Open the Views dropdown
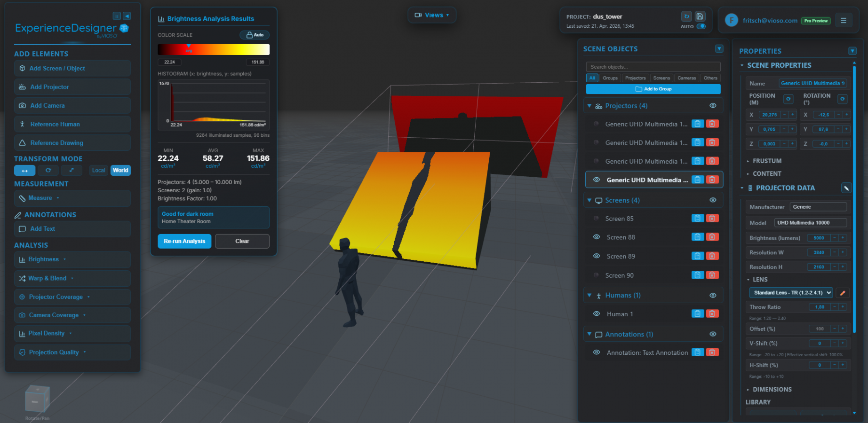Viewport: 868px width, 423px height. (431, 15)
